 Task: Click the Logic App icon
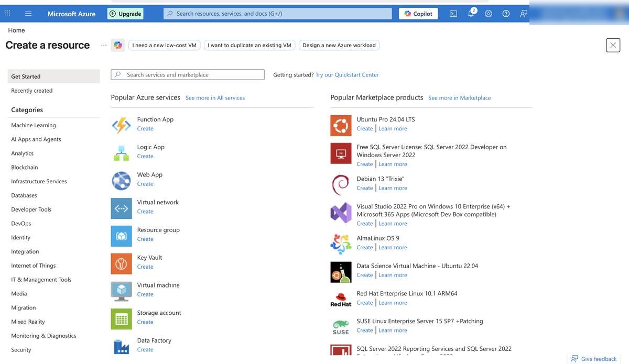click(121, 153)
